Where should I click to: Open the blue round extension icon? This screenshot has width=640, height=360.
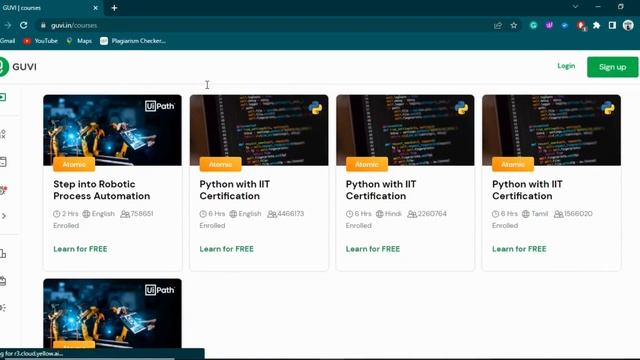point(564,25)
